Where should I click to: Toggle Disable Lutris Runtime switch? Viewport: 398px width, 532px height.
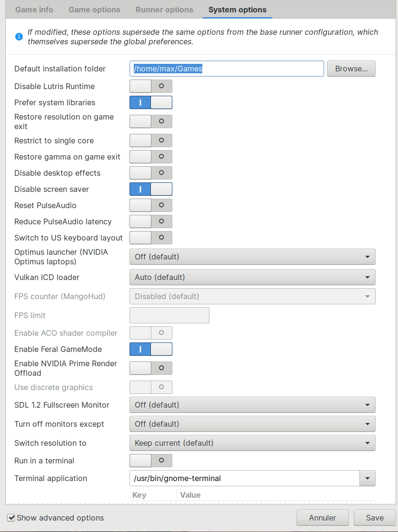[150, 86]
